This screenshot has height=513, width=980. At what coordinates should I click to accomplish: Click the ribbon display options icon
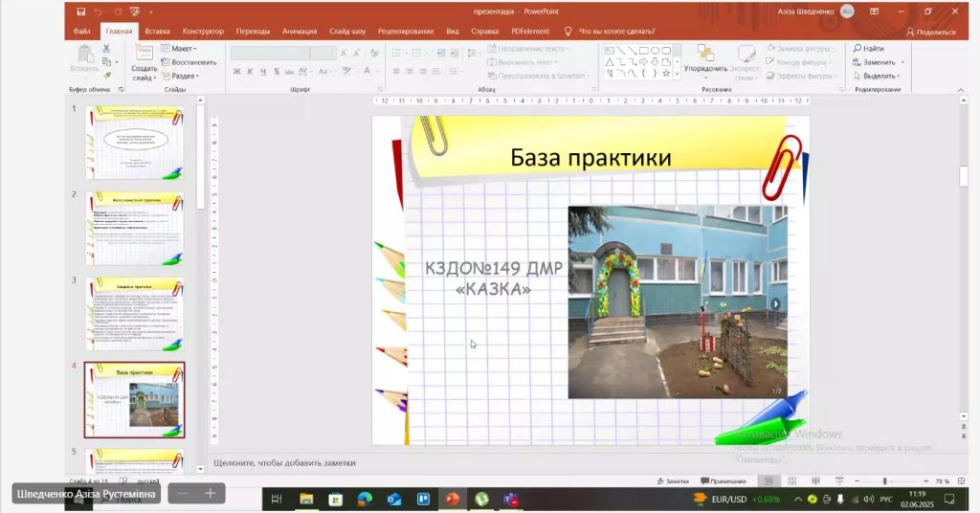click(874, 11)
